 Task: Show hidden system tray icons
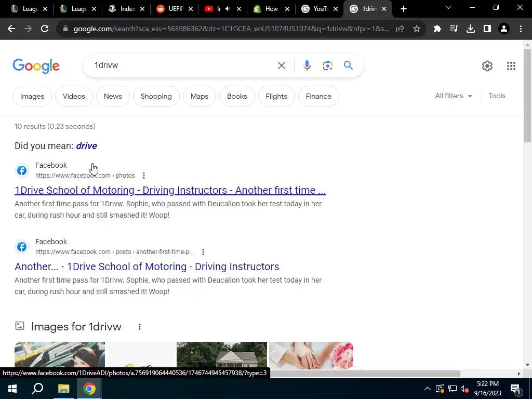[428, 389]
